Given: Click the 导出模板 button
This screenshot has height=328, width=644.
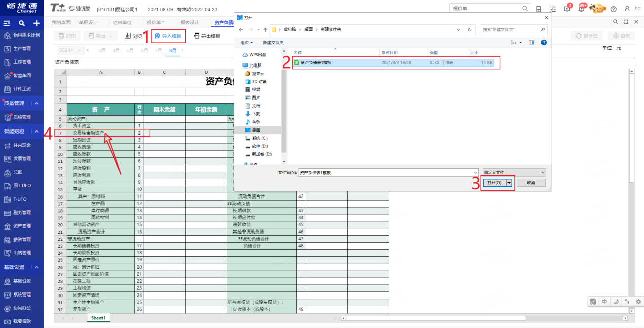Looking at the screenshot, I should pos(207,36).
